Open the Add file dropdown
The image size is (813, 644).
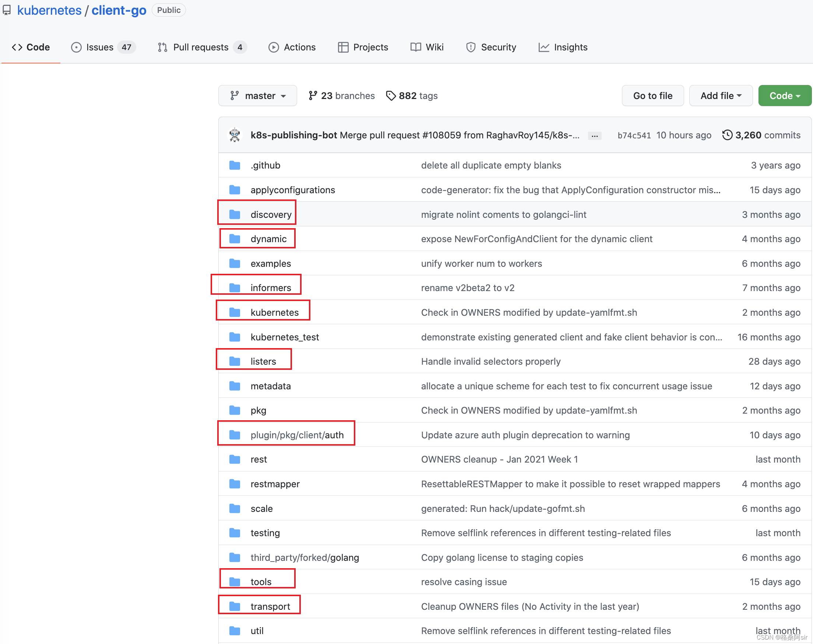720,96
